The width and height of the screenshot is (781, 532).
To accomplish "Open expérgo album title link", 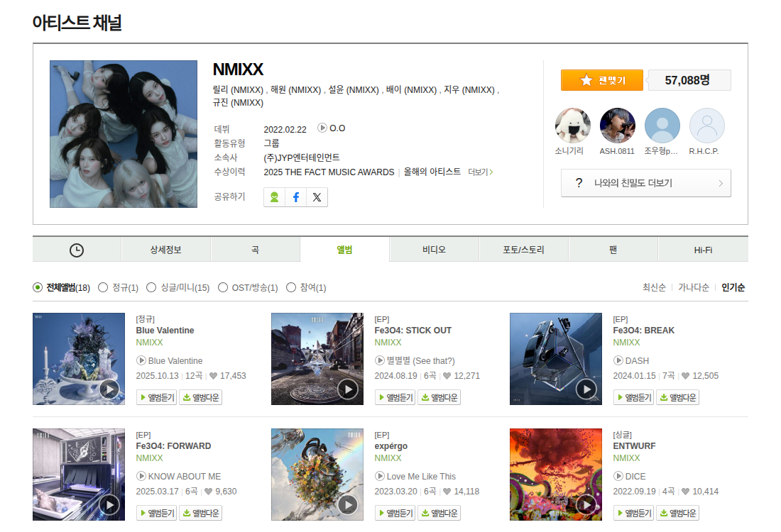I will click(x=391, y=446).
